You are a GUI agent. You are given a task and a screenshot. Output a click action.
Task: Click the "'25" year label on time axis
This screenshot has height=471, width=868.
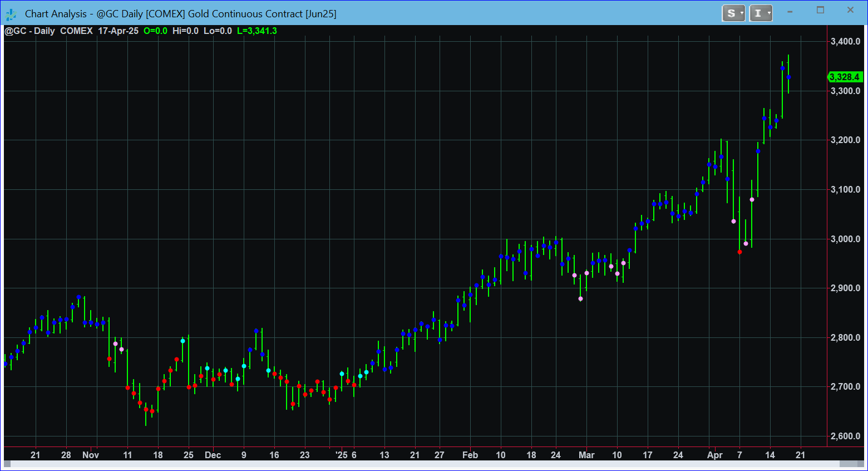pyautogui.click(x=342, y=455)
